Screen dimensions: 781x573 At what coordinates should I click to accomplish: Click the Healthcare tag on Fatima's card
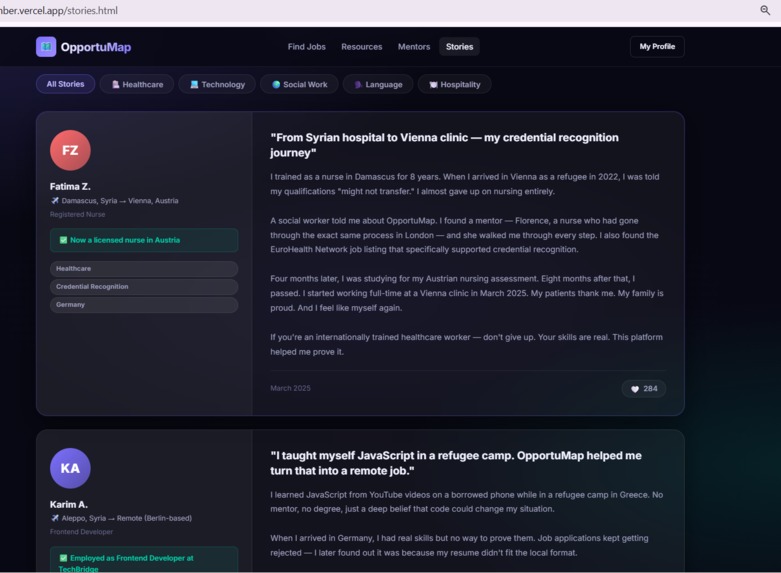144,269
